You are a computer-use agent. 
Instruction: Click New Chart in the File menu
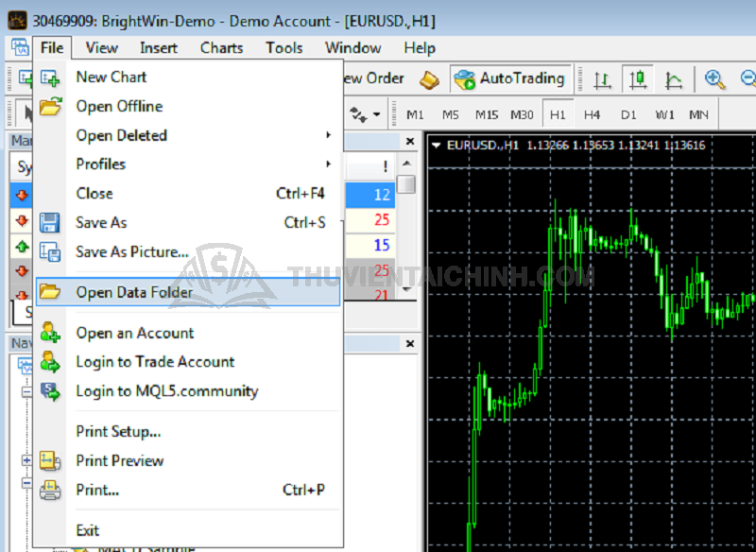[188, 78]
